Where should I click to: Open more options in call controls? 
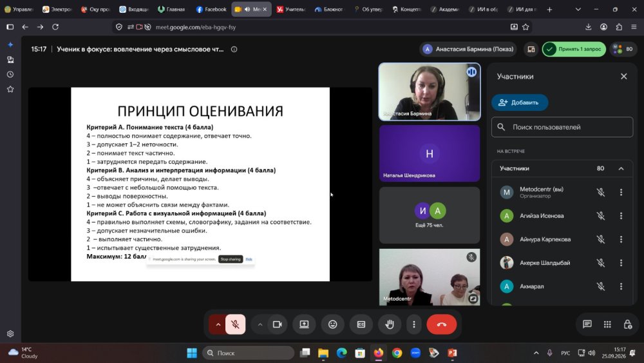[x=414, y=324]
